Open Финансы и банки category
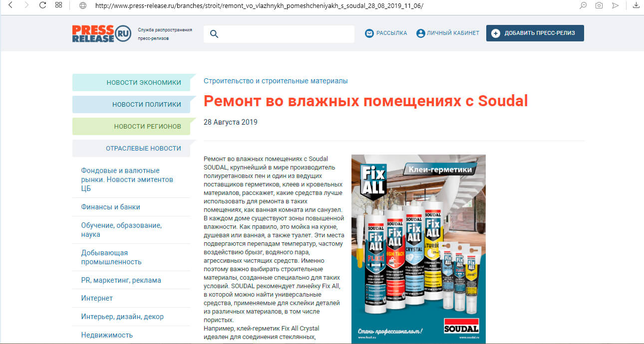The width and height of the screenshot is (644, 344). click(x=110, y=207)
